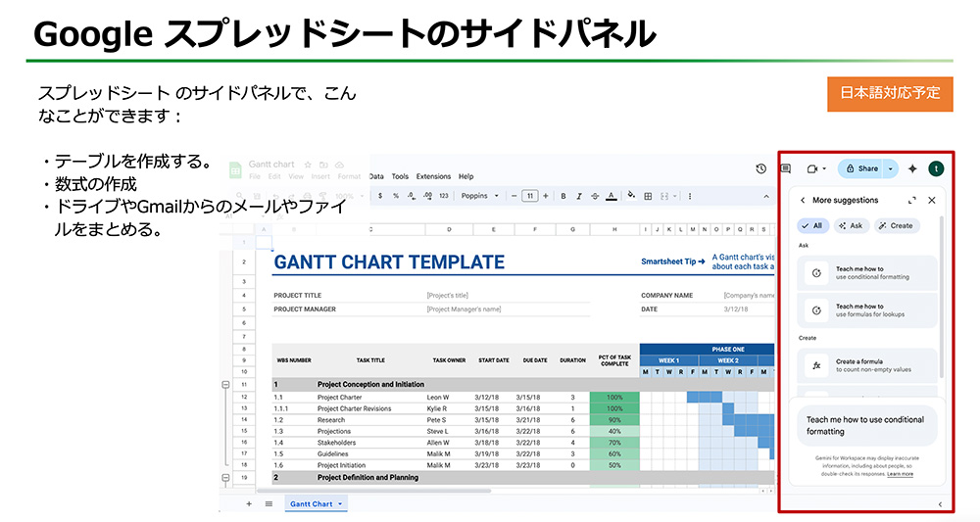This screenshot has height=522, width=980.
Task: Format as percent
Action: [396, 196]
